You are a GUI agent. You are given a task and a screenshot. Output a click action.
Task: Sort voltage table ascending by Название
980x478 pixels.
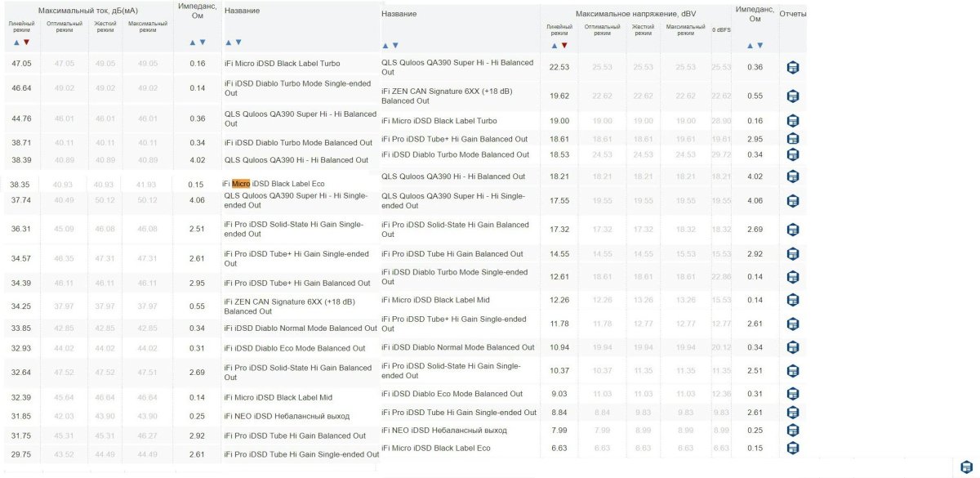point(385,46)
